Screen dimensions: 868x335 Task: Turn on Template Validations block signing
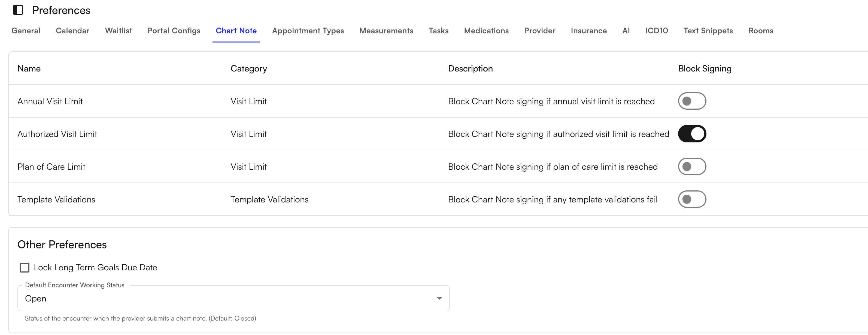[x=692, y=199]
